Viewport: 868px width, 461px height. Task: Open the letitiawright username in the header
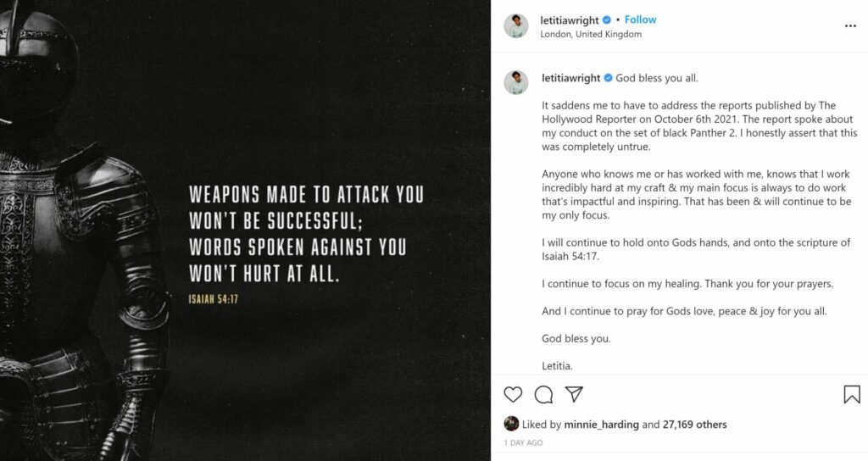(570, 19)
